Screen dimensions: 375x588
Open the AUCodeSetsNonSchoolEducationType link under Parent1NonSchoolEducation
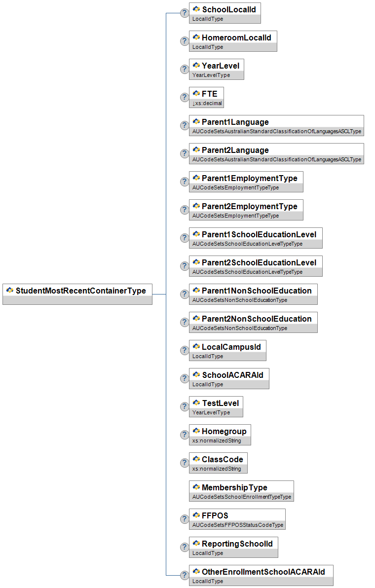click(240, 300)
